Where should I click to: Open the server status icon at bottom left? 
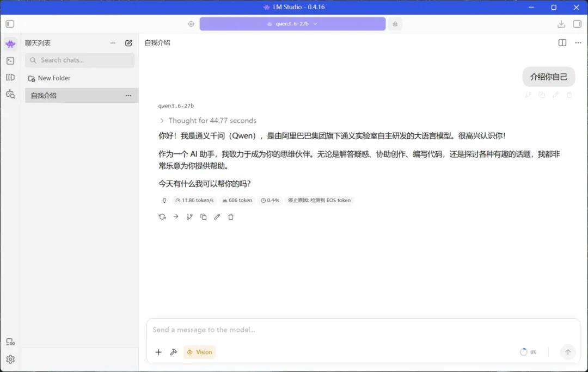[x=10, y=342]
